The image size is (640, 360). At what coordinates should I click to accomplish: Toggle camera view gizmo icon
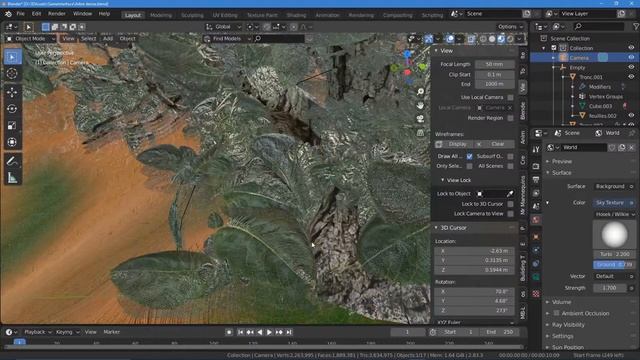pos(420,119)
